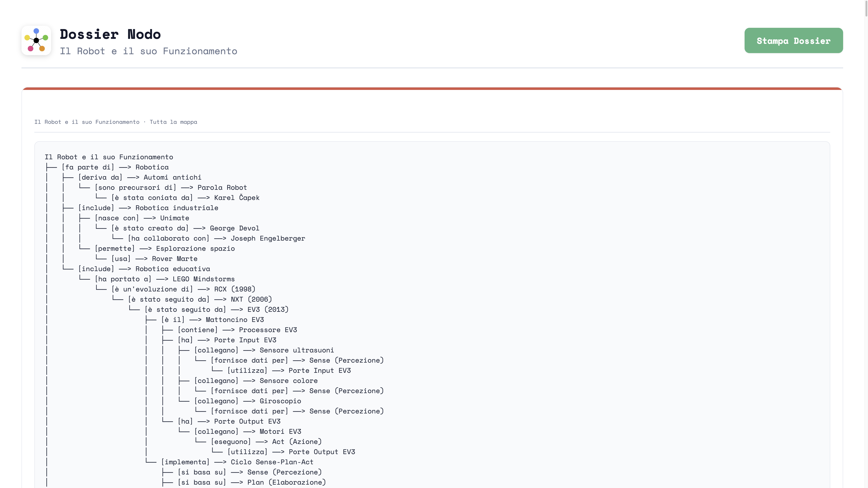
Task: Select 'Ciclo Sense-Plan-Act' in the tree
Action: (272, 462)
